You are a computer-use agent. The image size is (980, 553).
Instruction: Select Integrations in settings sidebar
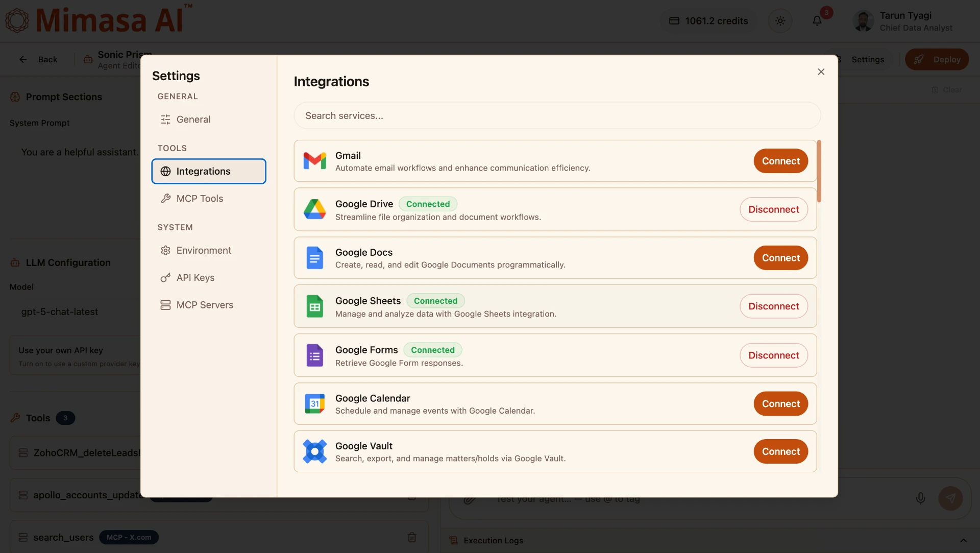209,171
